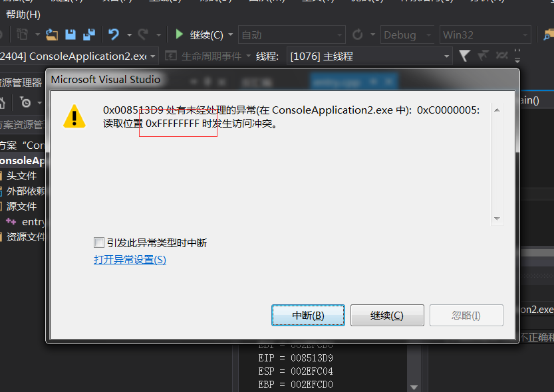Open the 自动 debugger type combo box
This screenshot has height=392, width=554.
(x=292, y=35)
